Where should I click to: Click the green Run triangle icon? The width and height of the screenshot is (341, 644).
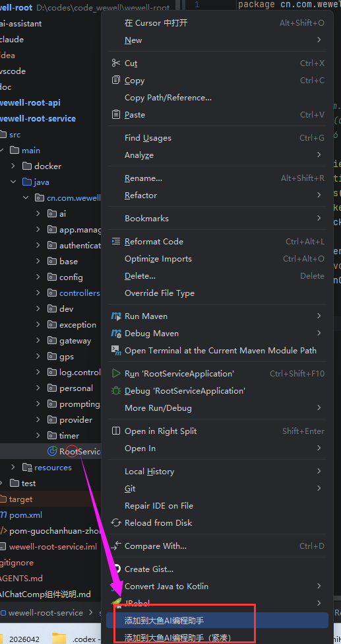[x=116, y=373]
